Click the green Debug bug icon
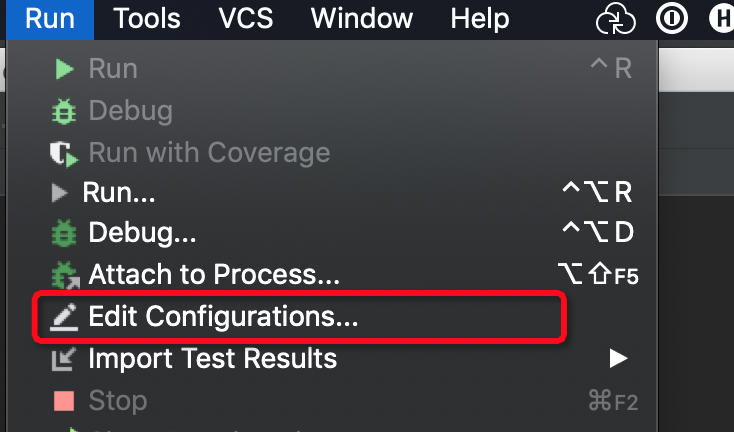This screenshot has width=734, height=432. click(64, 111)
